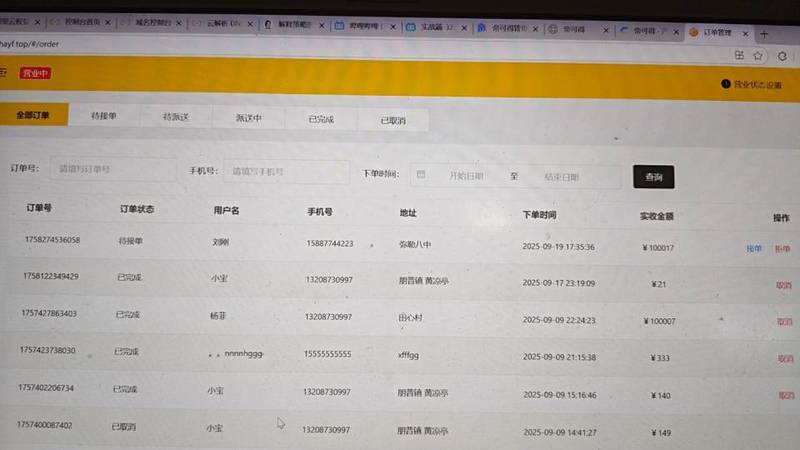Select the 已完成 tab
800x450 pixels.
point(321,119)
